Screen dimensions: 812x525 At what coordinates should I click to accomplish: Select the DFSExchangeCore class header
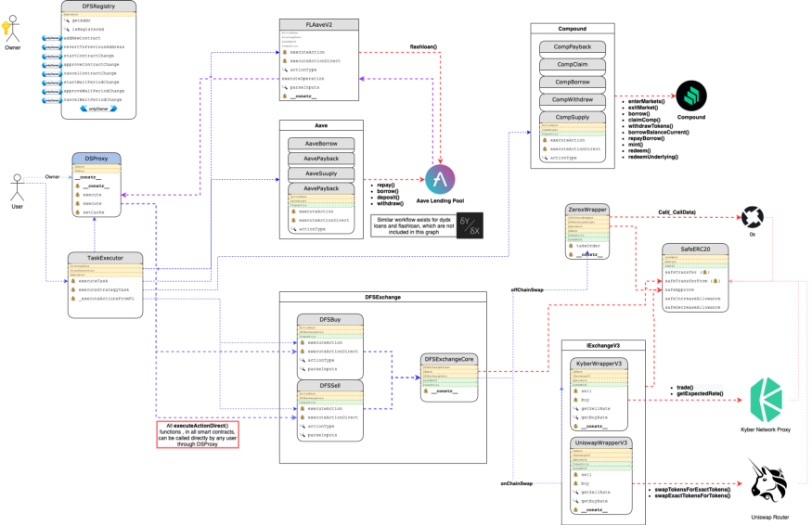tap(449, 359)
